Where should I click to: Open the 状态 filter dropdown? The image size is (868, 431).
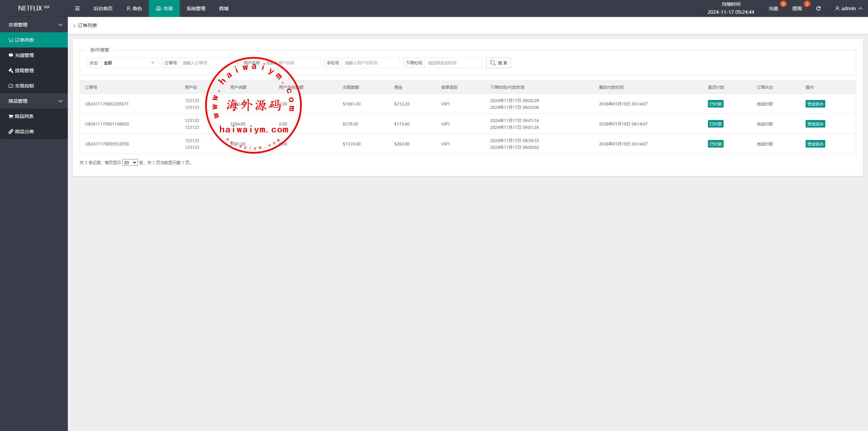pyautogui.click(x=129, y=63)
